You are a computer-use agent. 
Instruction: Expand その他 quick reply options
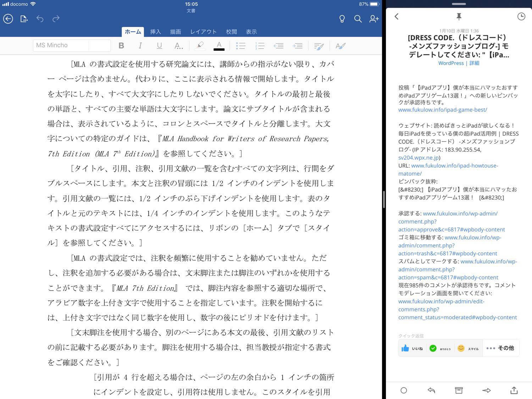(500, 348)
